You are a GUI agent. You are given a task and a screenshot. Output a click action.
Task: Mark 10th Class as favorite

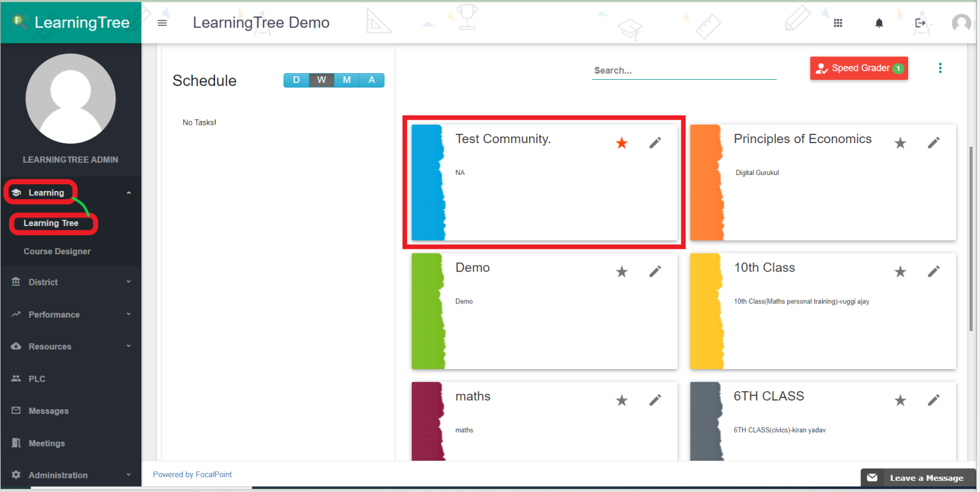900,271
